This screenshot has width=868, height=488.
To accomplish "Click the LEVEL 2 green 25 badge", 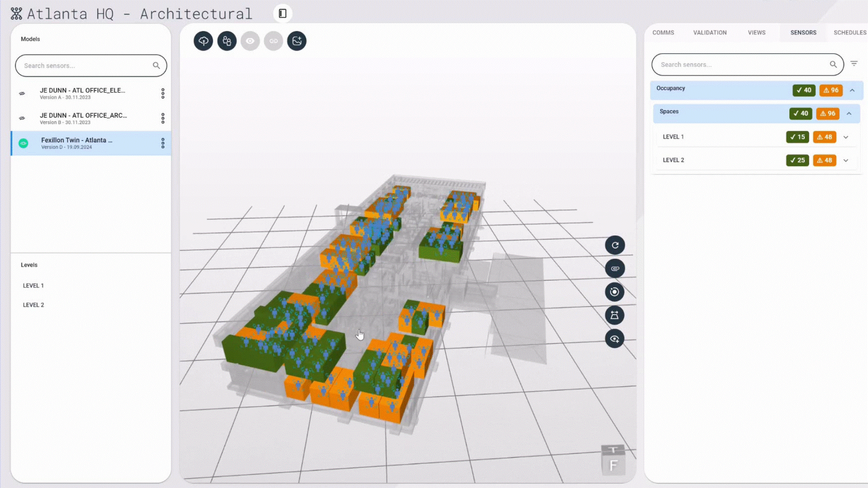I will pos(797,160).
